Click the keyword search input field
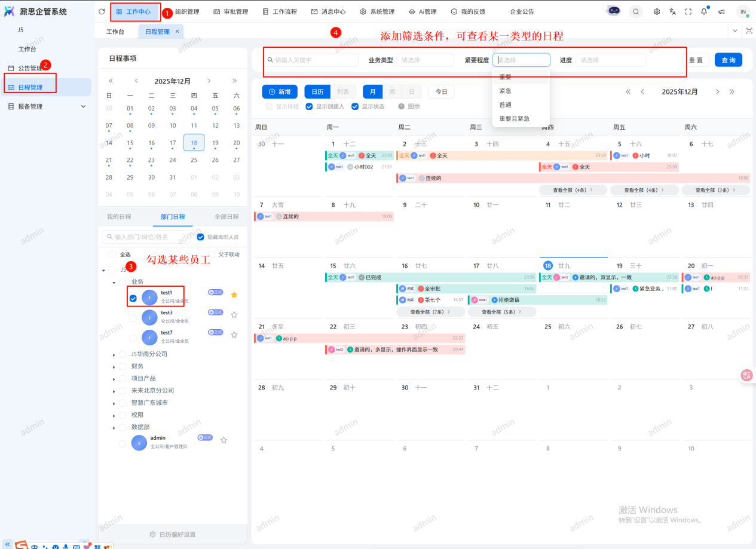 (x=312, y=60)
